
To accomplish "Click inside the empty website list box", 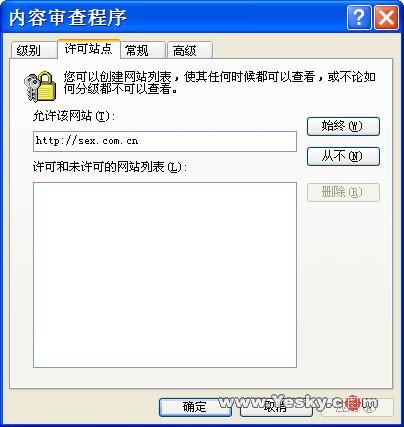I will click(x=165, y=275).
